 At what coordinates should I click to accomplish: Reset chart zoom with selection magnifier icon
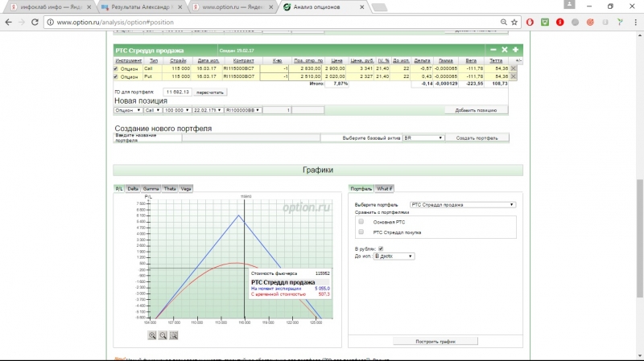click(x=174, y=335)
